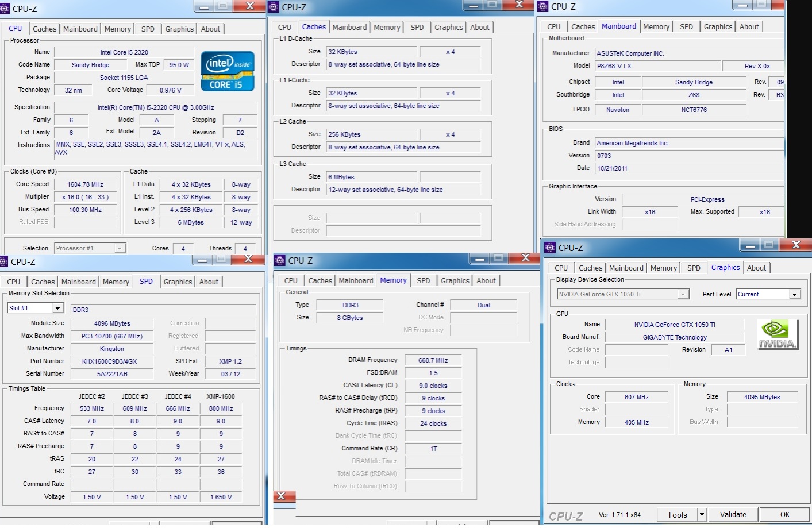
Task: Switch to CPU tab in the NVIDIA graphics window
Action: point(561,268)
